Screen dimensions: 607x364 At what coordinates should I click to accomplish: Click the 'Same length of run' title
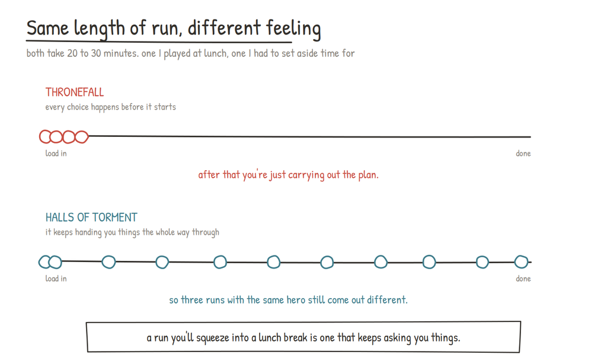pyautogui.click(x=174, y=28)
